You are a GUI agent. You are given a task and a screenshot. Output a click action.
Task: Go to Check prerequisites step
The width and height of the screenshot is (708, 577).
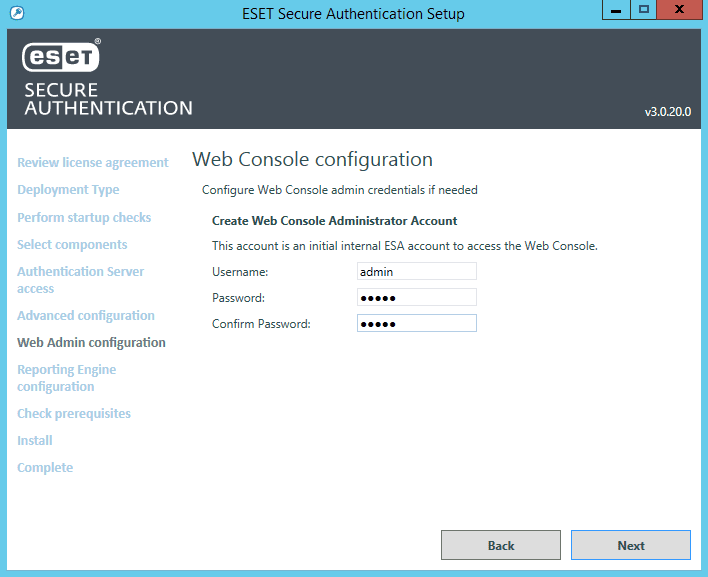[x=74, y=414]
